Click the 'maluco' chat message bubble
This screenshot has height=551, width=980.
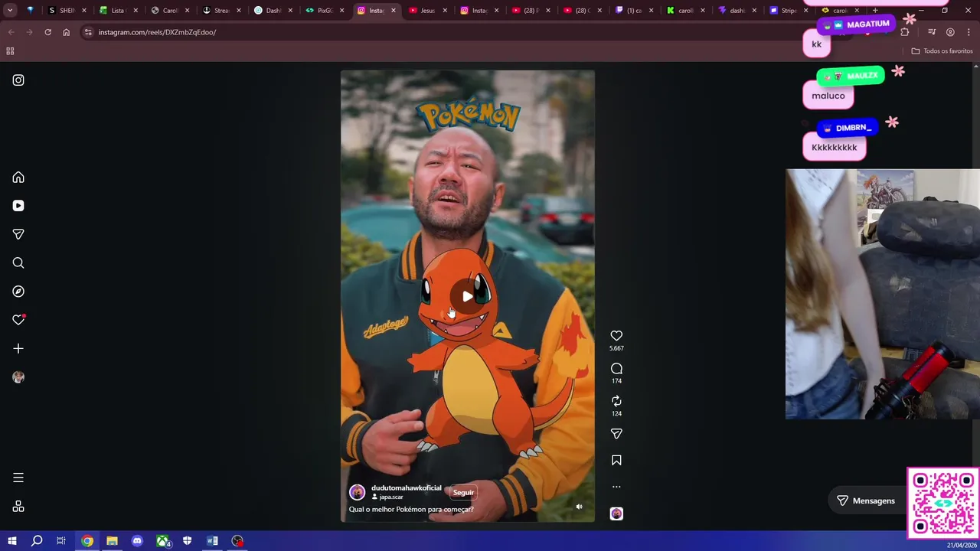(x=828, y=96)
